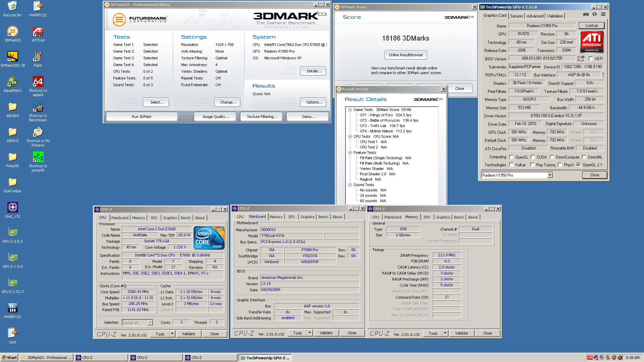
Task: Click the Bus Interface question mark icon
Action: point(603,75)
